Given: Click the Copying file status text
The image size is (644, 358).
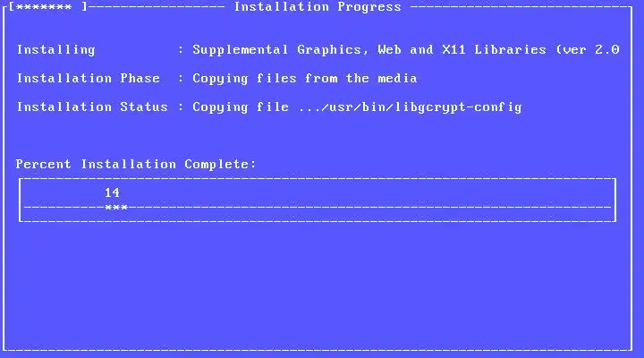Looking at the screenshot, I should [241, 107].
